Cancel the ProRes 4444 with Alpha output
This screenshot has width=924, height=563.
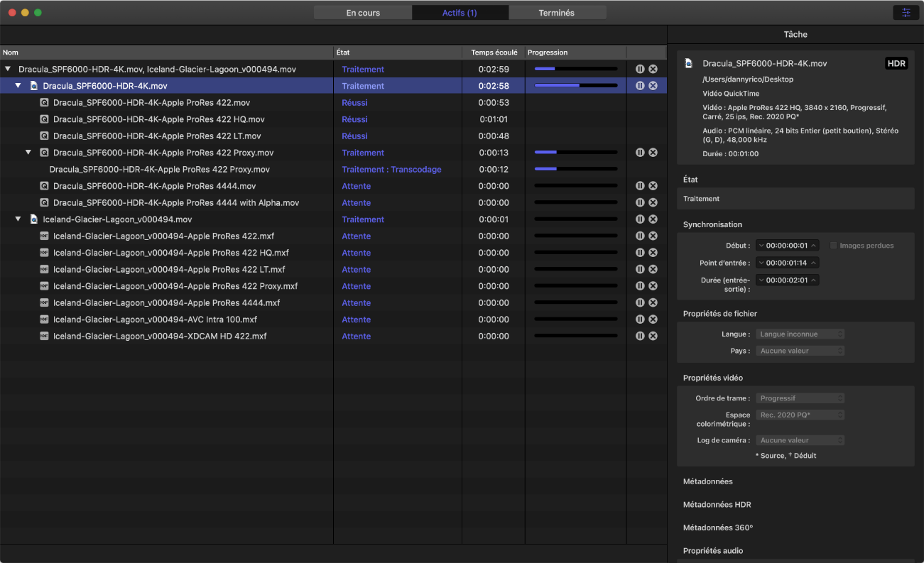[x=653, y=202]
